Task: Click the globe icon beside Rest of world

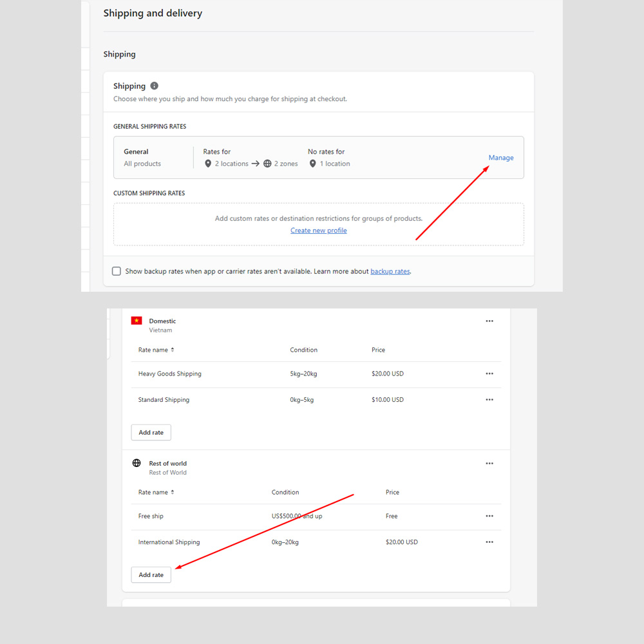Action: 137,463
